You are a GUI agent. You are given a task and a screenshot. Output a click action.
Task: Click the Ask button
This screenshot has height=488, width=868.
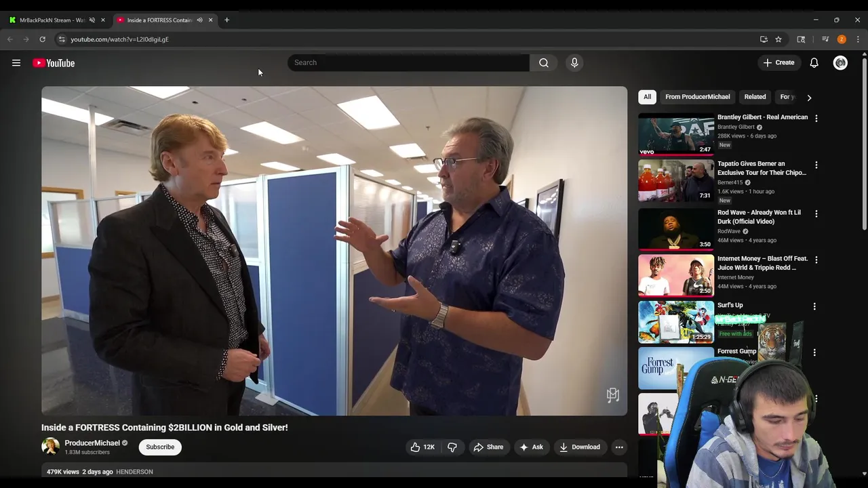click(531, 447)
